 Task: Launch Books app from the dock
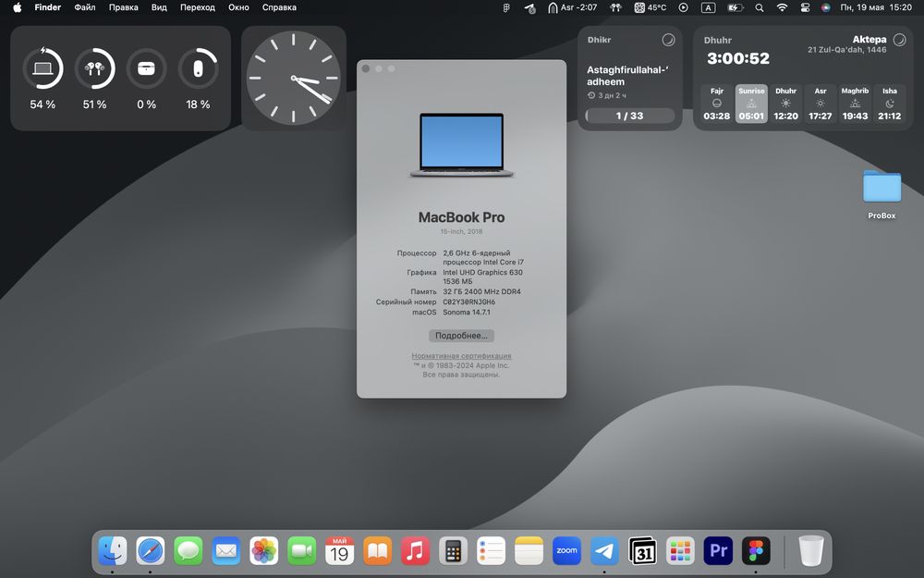(377, 551)
